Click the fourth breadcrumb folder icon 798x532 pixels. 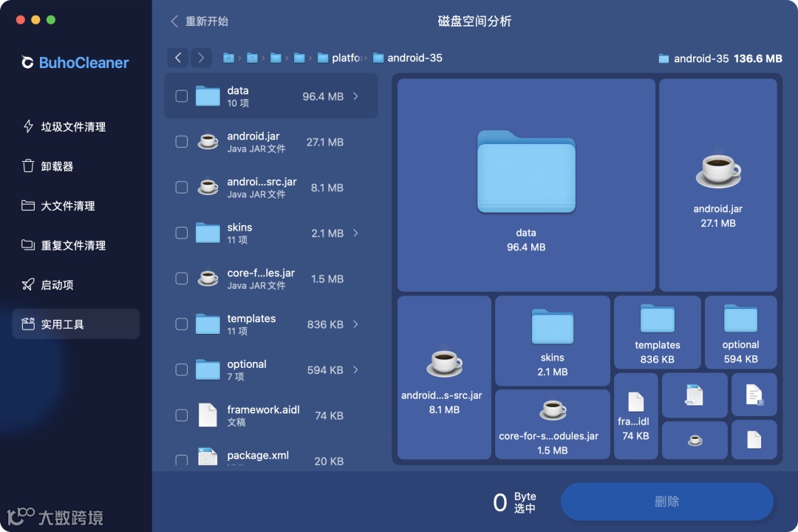299,58
